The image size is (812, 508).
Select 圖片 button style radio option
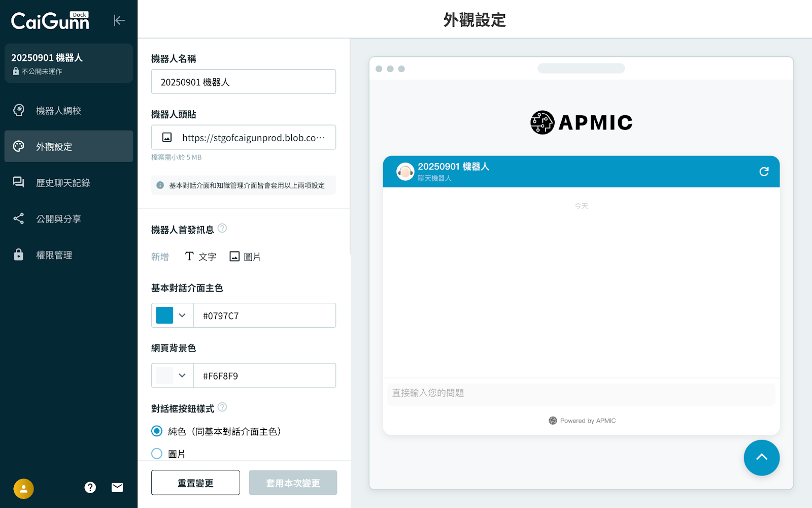157,454
